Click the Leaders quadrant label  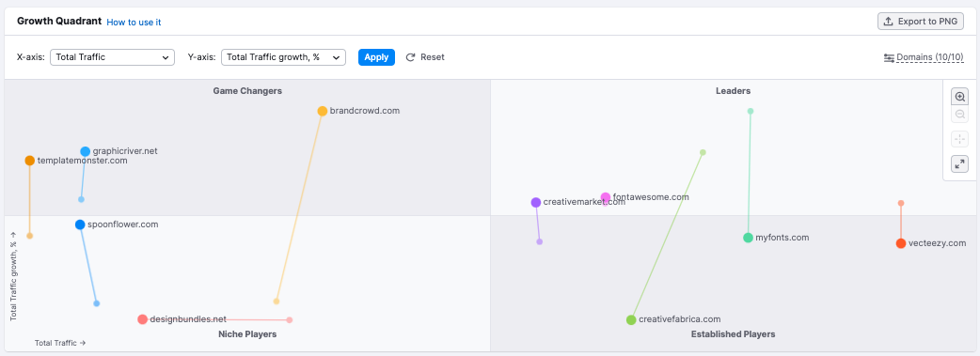[x=734, y=91]
